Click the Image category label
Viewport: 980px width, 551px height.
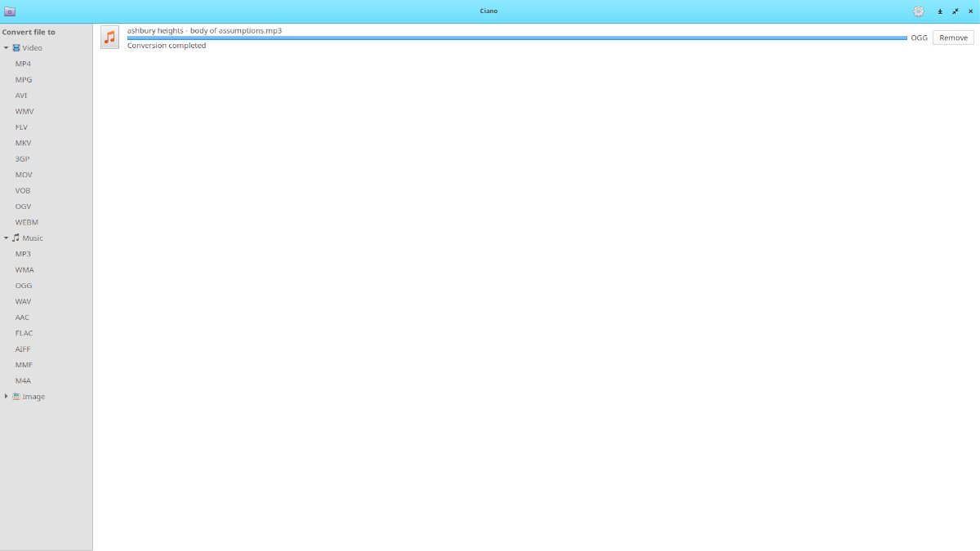point(33,397)
